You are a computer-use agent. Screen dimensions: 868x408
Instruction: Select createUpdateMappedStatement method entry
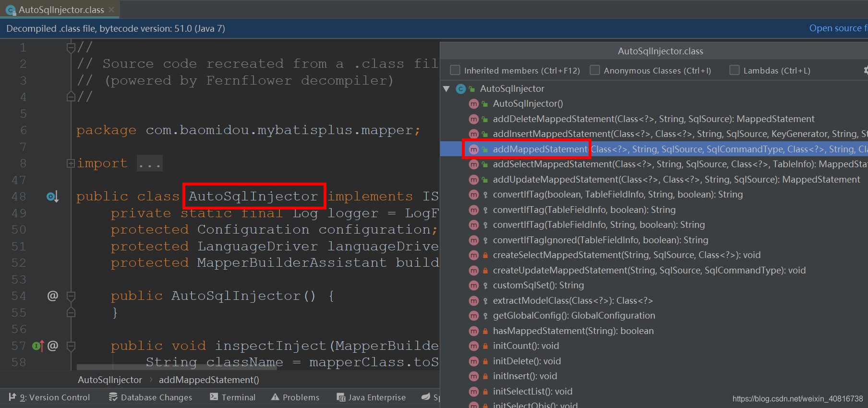click(x=649, y=270)
